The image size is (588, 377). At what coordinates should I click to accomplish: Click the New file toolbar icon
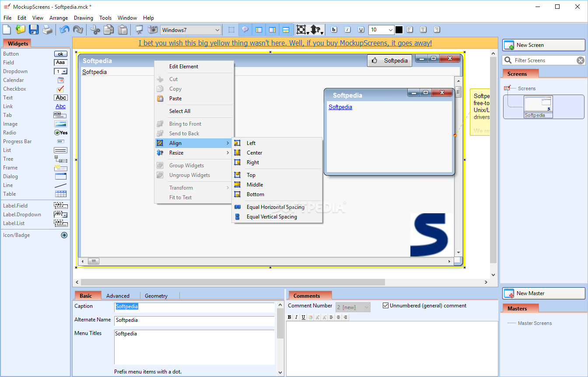point(7,30)
